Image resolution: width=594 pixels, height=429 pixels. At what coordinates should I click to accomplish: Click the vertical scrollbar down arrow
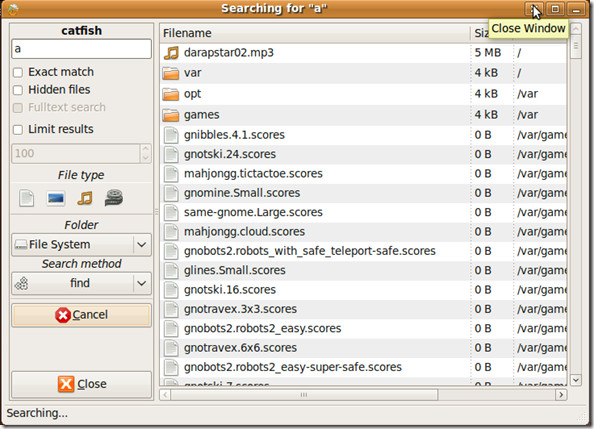pyautogui.click(x=576, y=380)
